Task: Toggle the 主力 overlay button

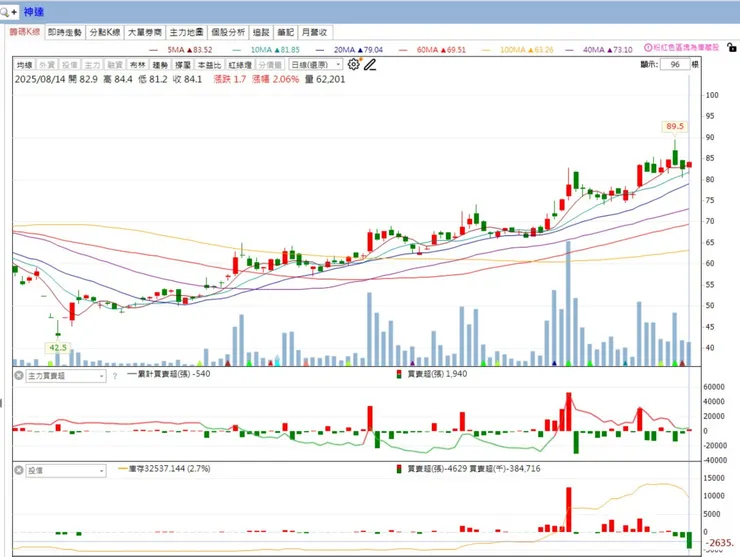Action: coord(92,65)
